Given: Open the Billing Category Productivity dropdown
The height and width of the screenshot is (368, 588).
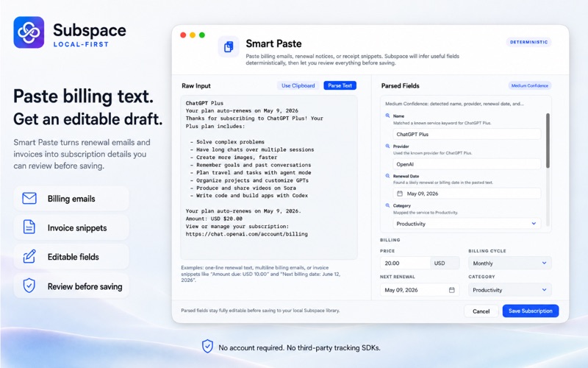Looking at the screenshot, I should coord(509,290).
